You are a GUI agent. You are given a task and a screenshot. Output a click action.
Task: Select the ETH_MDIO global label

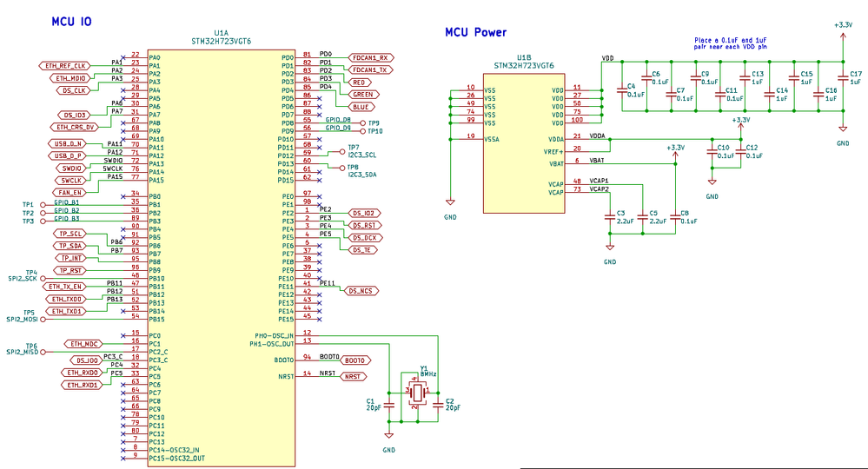click(x=71, y=78)
